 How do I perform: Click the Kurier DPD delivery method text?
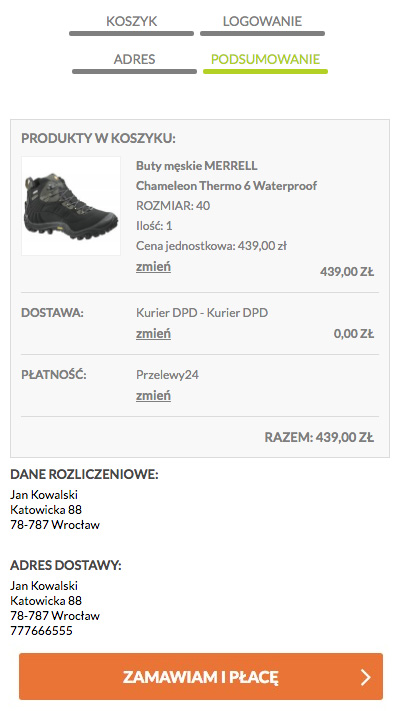tap(202, 313)
